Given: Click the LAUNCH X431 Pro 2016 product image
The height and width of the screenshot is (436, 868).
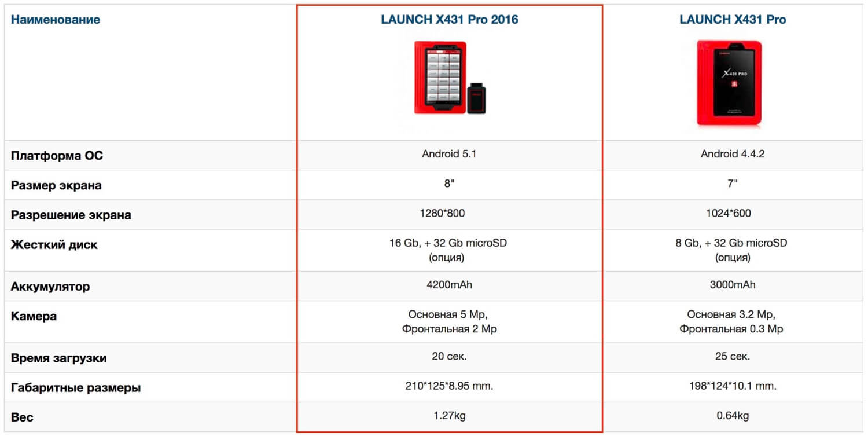Looking at the screenshot, I should point(450,77).
